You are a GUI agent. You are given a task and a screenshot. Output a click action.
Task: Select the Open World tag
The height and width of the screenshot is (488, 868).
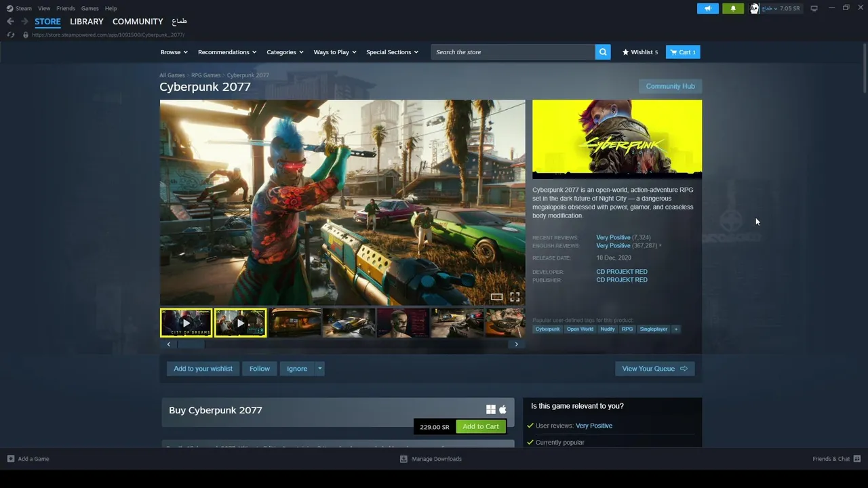click(x=580, y=329)
